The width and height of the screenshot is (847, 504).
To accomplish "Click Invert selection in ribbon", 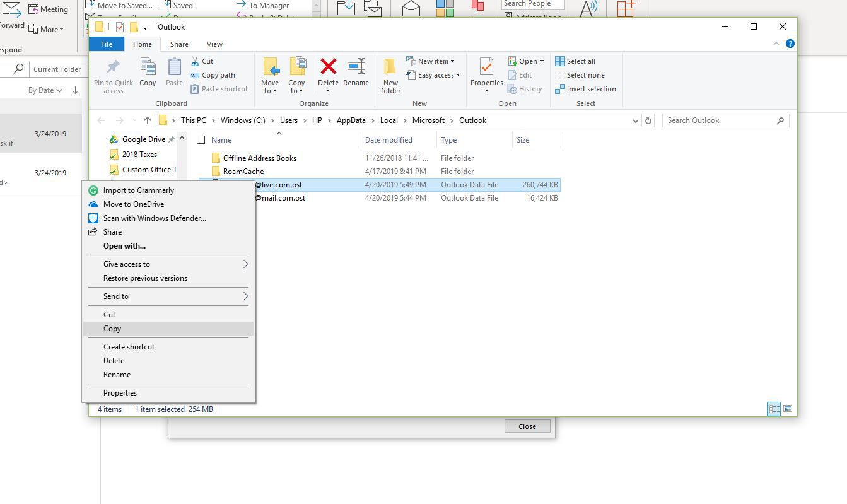I will tap(585, 89).
